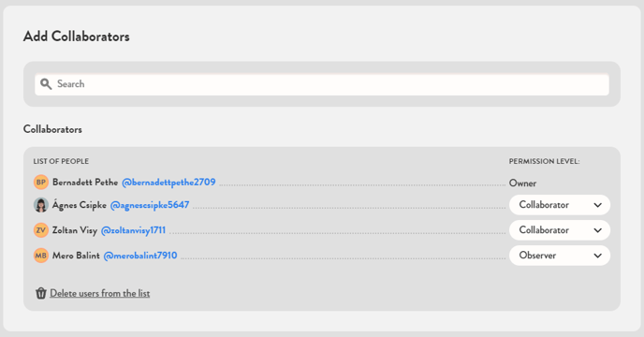Open @merobalint7910 profile link
644x337 pixels.
(140, 256)
